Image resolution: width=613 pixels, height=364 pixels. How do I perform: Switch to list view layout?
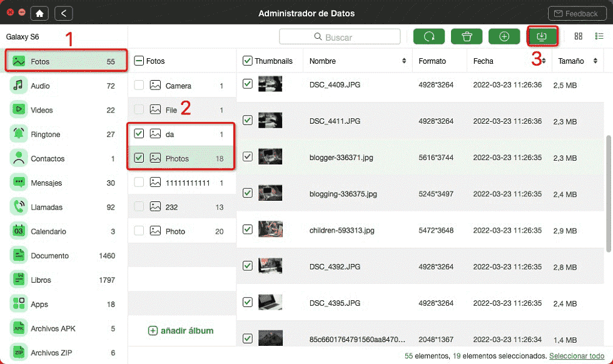pos(599,36)
